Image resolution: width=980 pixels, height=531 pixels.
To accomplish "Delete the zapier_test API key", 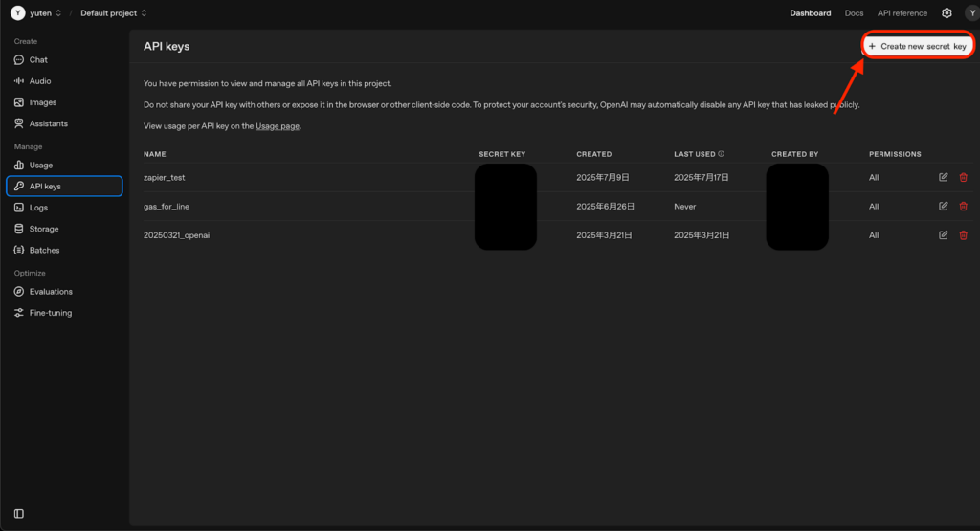I will pos(963,177).
